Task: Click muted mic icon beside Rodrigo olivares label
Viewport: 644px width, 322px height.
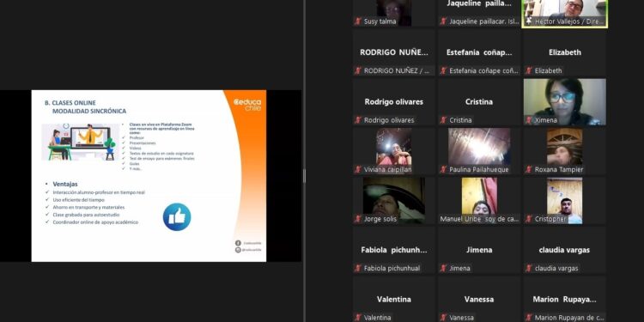Action: tap(358, 120)
